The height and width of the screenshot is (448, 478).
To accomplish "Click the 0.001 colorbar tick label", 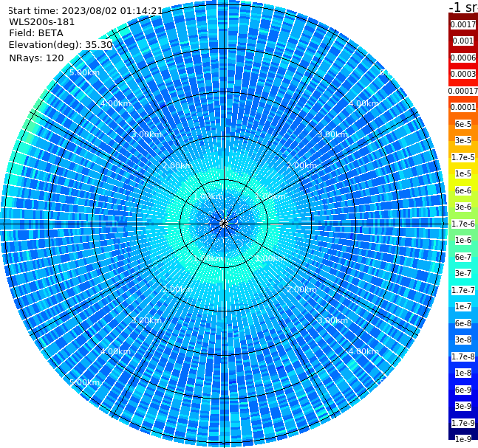I will [x=463, y=41].
